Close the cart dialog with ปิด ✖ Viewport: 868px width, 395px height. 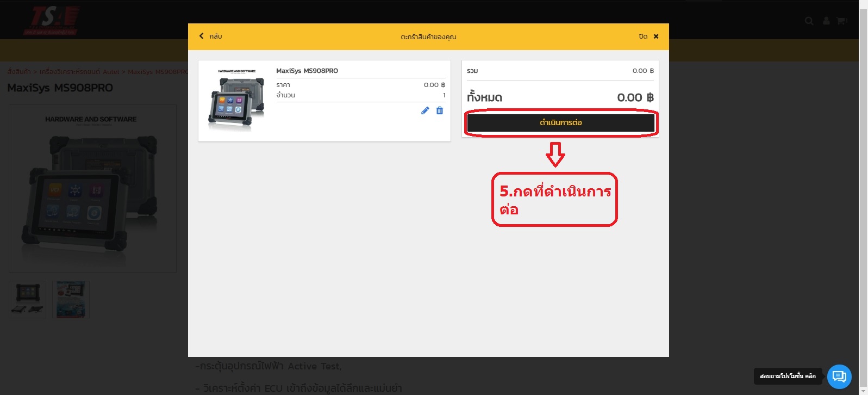(648, 36)
